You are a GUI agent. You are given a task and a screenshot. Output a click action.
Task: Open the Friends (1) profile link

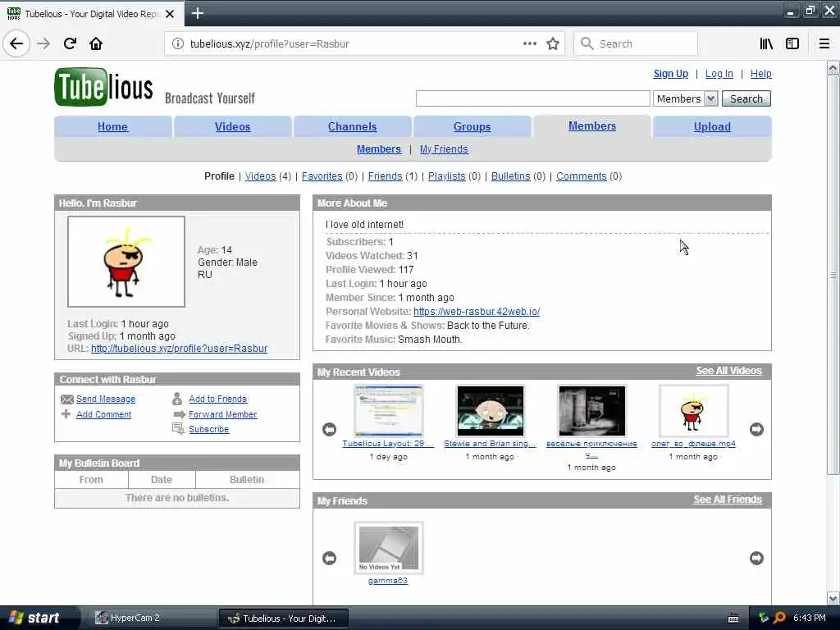[385, 176]
